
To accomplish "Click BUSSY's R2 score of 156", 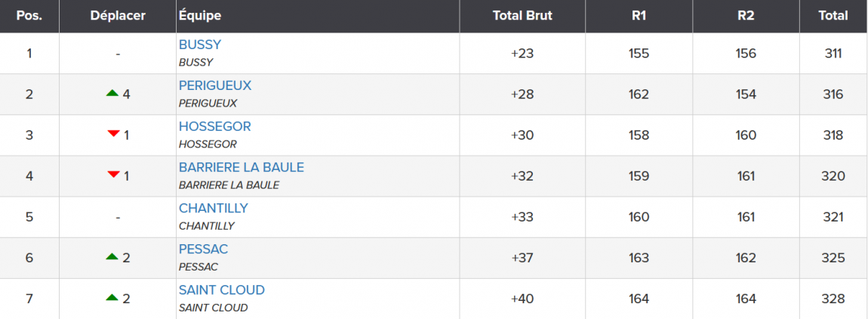I will coord(746,54).
